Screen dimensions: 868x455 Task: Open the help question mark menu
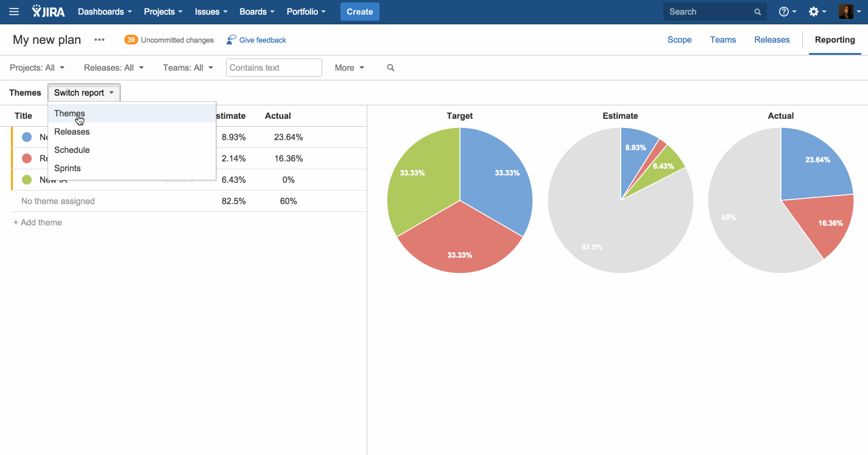tap(785, 11)
